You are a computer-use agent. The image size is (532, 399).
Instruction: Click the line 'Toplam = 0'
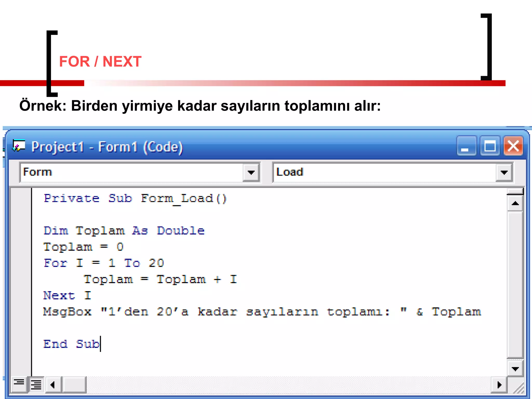click(83, 247)
